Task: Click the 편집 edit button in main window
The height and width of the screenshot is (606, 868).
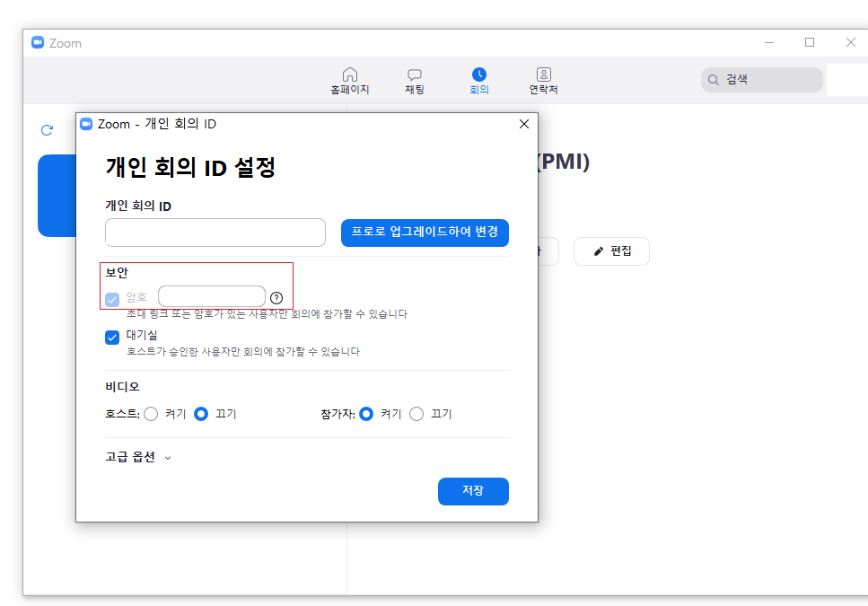Action: 611,251
